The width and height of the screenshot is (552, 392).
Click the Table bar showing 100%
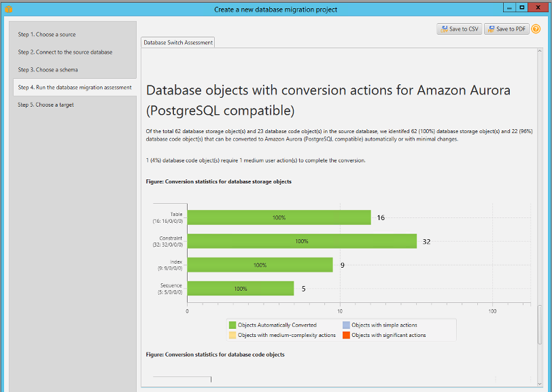[279, 217]
